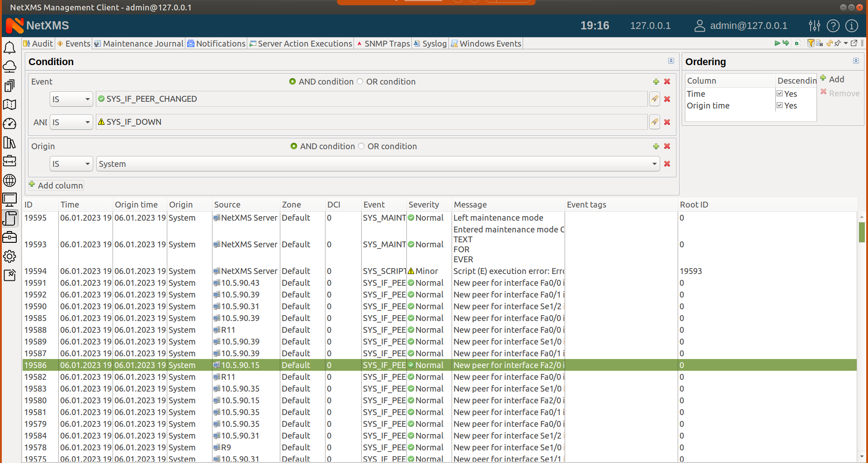The height and width of the screenshot is (463, 868).
Task: Uncheck descending Yes for Origin time
Action: pyautogui.click(x=780, y=105)
